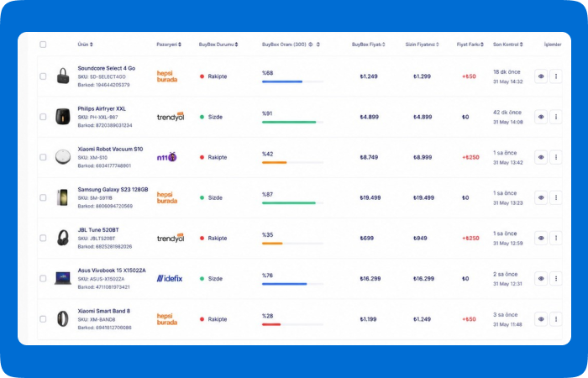This screenshot has width=588, height=378.
Task: Sort table by Ürün column
Action: [85, 45]
